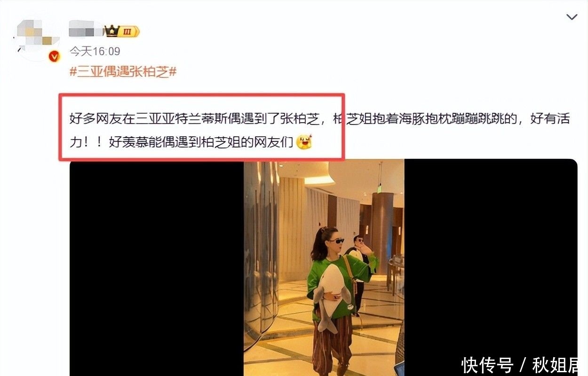Open the post options chevron menu

pos(572,17)
